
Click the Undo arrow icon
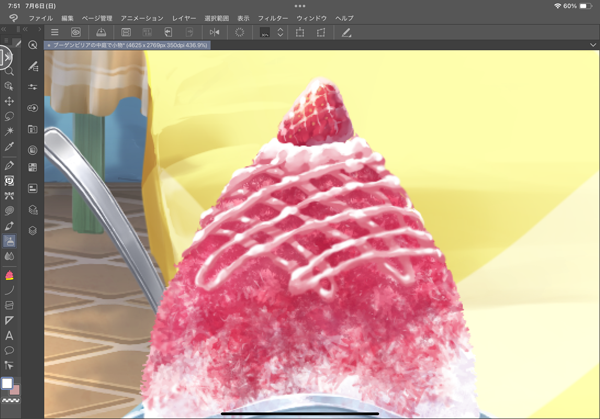tap(169, 33)
